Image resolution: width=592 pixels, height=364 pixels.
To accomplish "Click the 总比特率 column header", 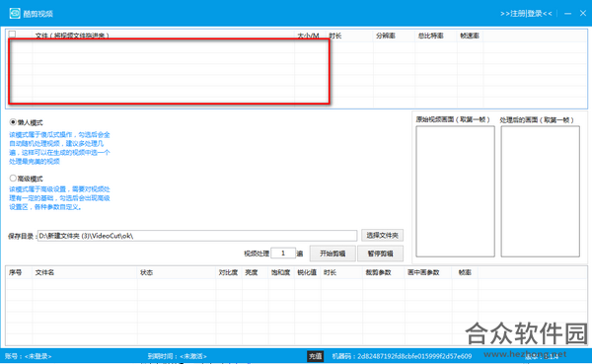I will coord(430,36).
